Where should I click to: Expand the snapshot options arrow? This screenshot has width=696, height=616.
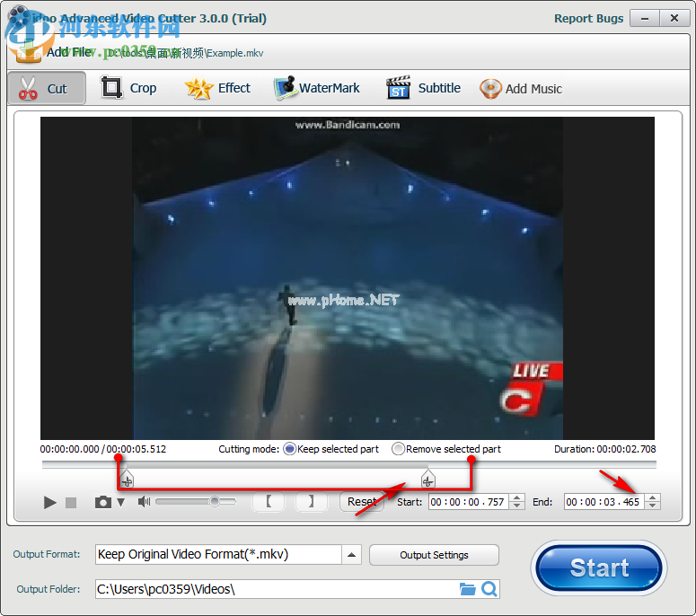coord(120,502)
